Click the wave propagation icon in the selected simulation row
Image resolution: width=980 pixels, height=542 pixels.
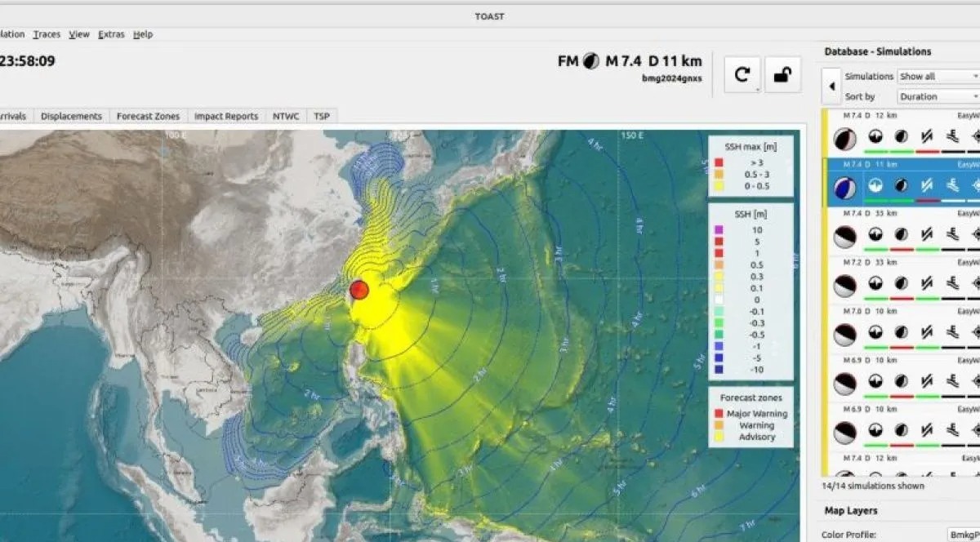[x=952, y=186]
